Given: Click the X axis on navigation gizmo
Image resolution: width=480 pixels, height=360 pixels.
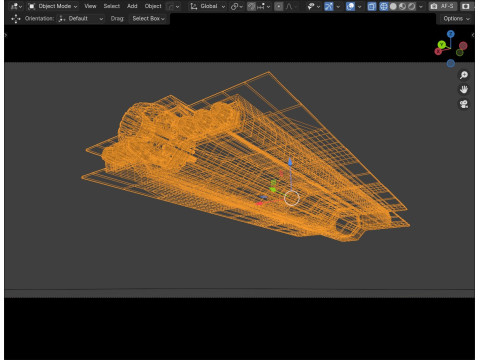Looking at the screenshot, I should tap(438, 52).
